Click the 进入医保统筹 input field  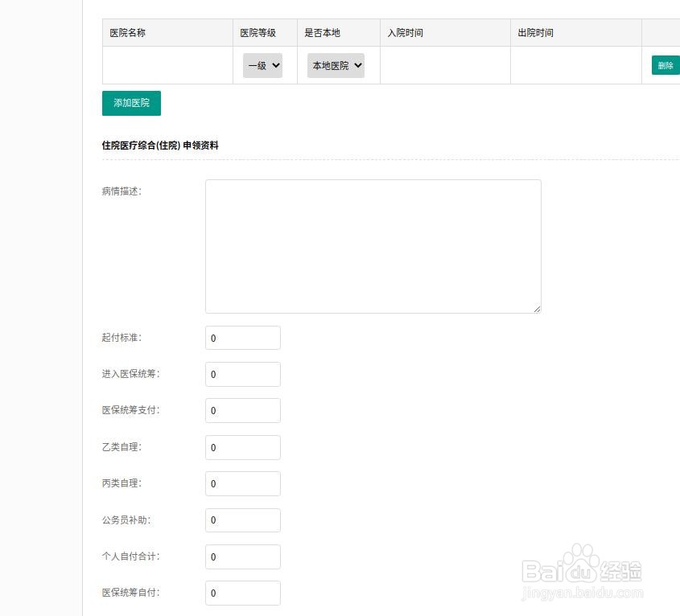click(x=243, y=374)
